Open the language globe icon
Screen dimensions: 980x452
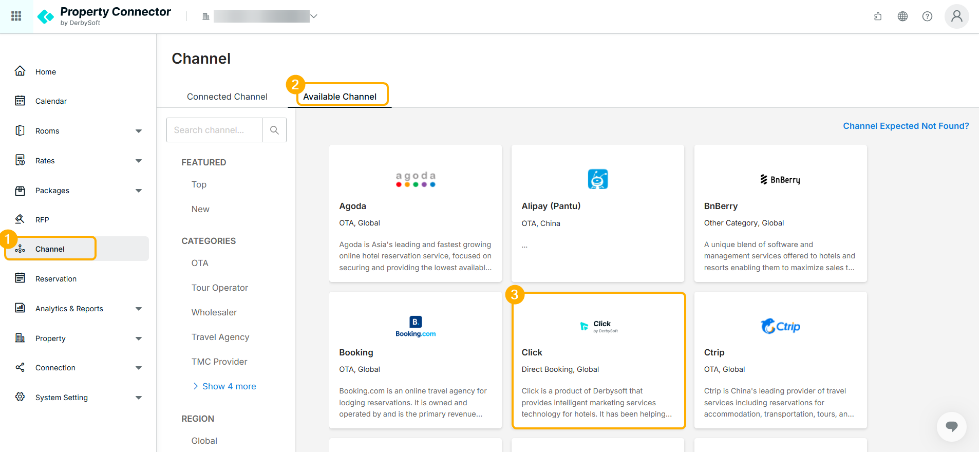tap(902, 16)
